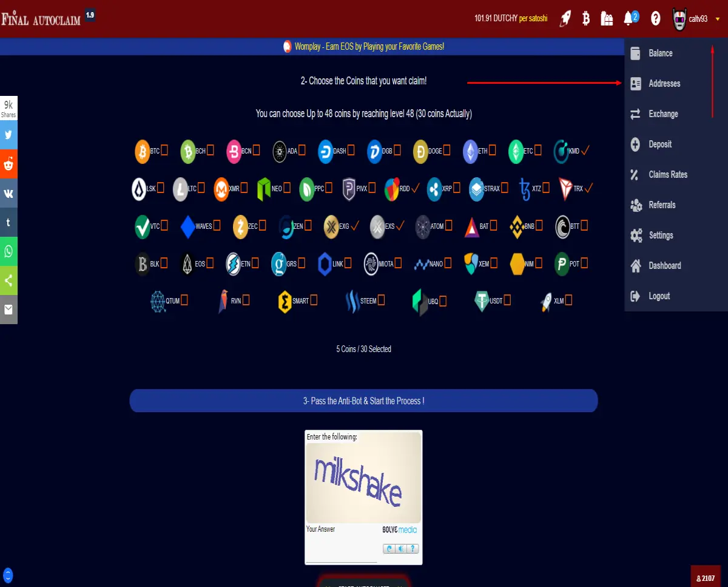Click the blue circular widget at bottom-left

(x=8, y=575)
